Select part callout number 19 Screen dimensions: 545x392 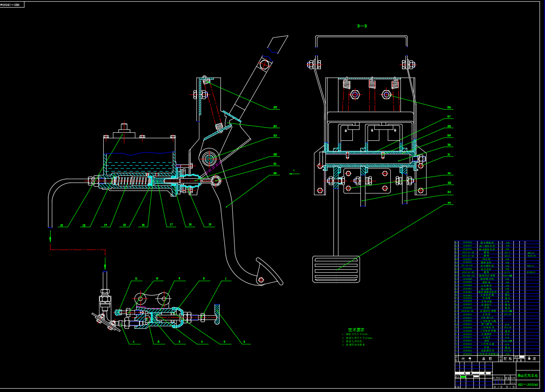click(x=209, y=225)
